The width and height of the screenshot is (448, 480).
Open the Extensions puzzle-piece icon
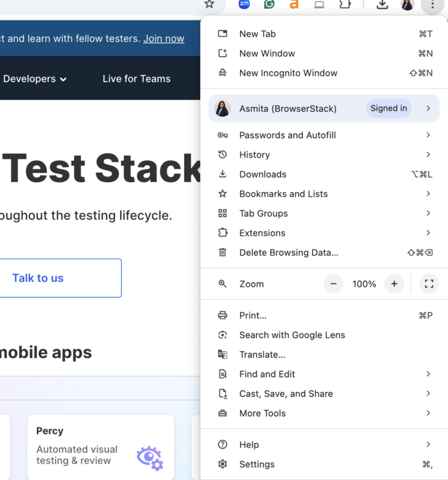pos(345,5)
